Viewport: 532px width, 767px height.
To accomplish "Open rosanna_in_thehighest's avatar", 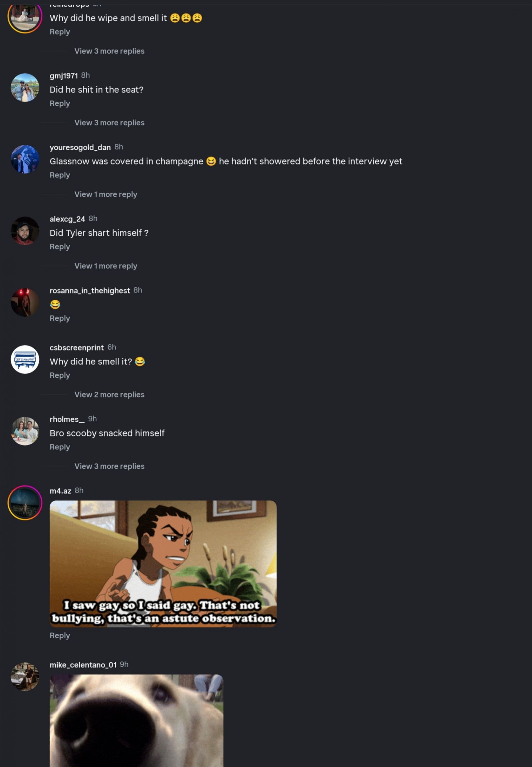I will (x=25, y=303).
